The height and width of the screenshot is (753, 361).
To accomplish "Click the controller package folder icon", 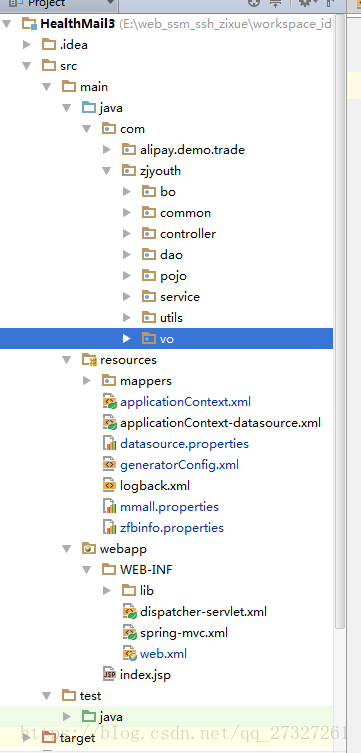I will click(x=149, y=233).
